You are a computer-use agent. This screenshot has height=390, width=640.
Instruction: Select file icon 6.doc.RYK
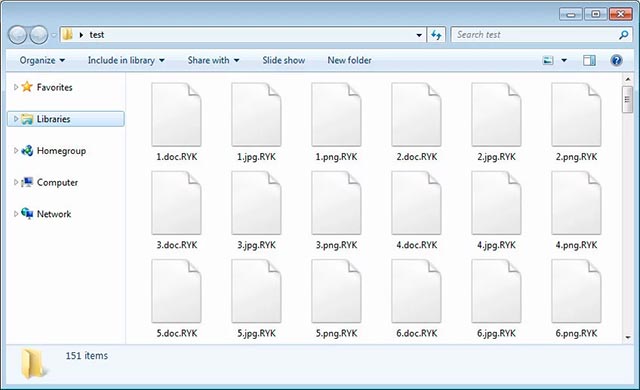coord(416,291)
